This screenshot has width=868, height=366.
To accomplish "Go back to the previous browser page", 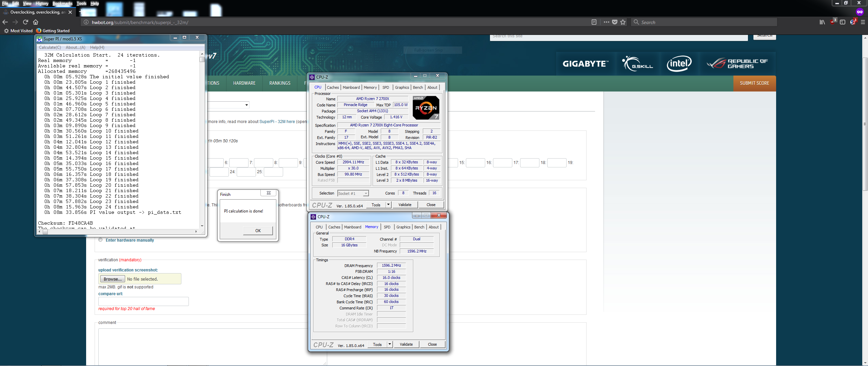I will tap(5, 22).
